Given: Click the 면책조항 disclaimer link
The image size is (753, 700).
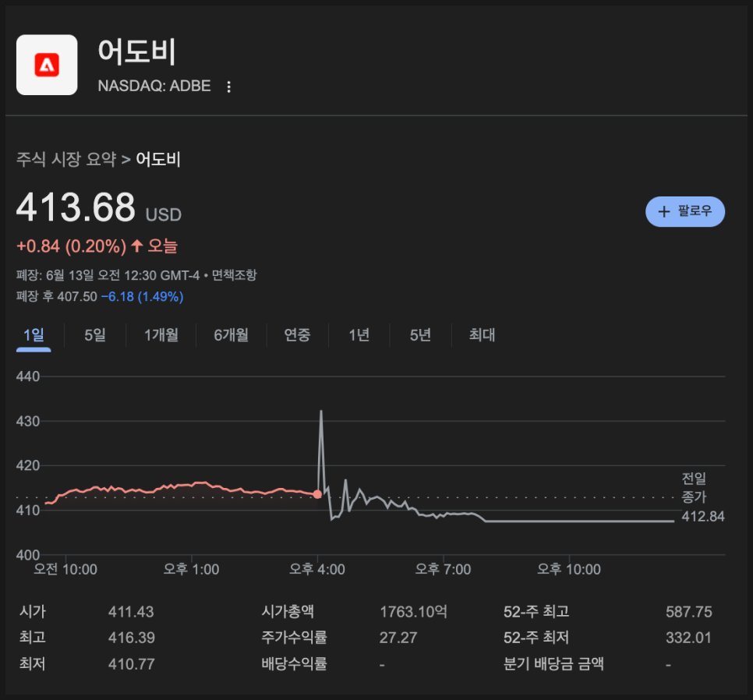Looking at the screenshot, I should 235,275.
